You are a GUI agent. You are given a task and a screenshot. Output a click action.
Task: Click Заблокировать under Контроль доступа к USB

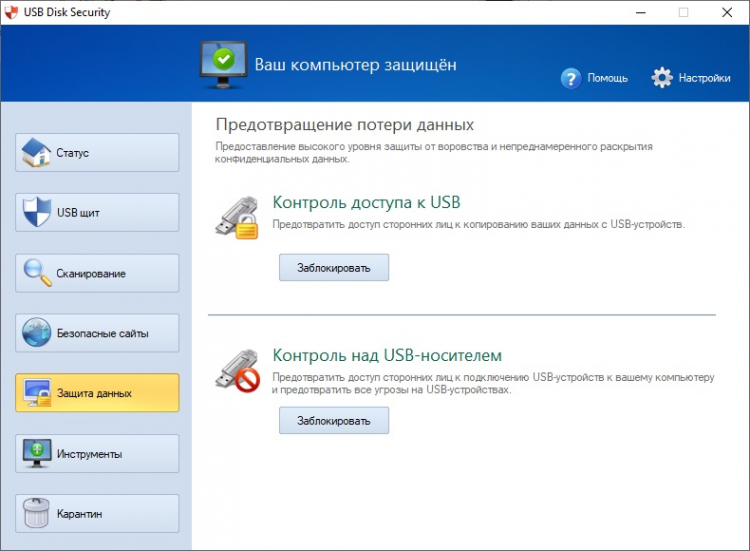tap(334, 267)
